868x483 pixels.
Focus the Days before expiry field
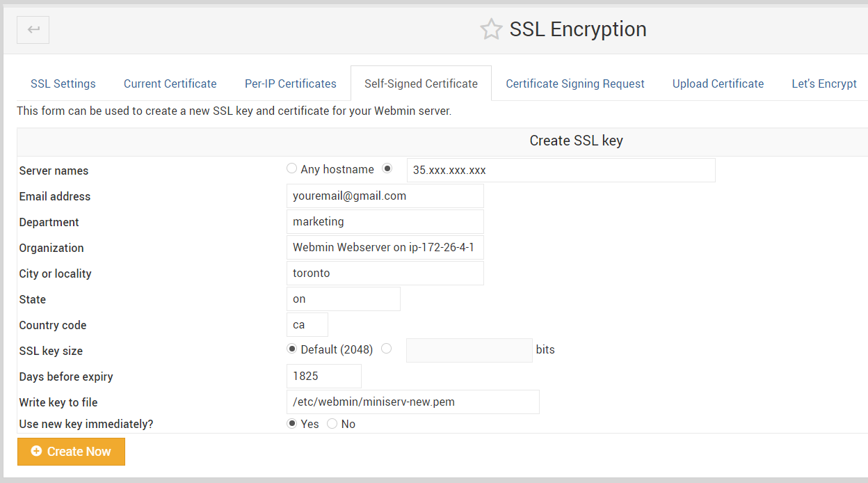(x=323, y=376)
